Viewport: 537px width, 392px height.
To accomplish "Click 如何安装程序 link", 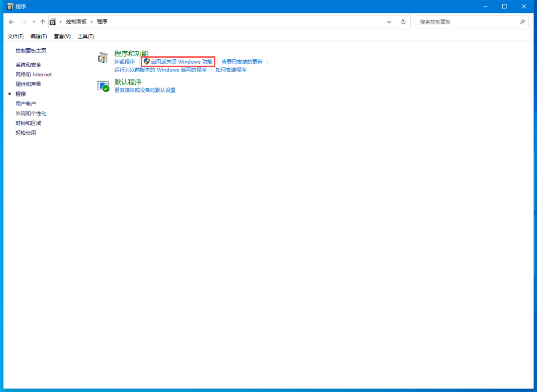I will (231, 70).
